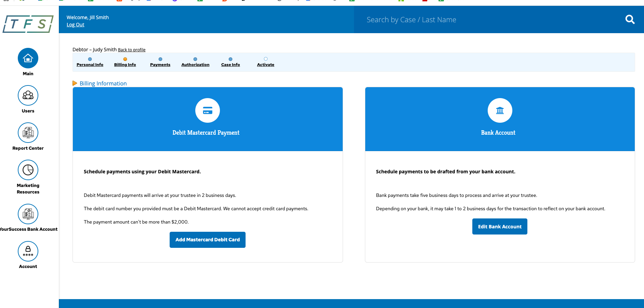Open Marketing Resources pie chart icon

coord(28,170)
